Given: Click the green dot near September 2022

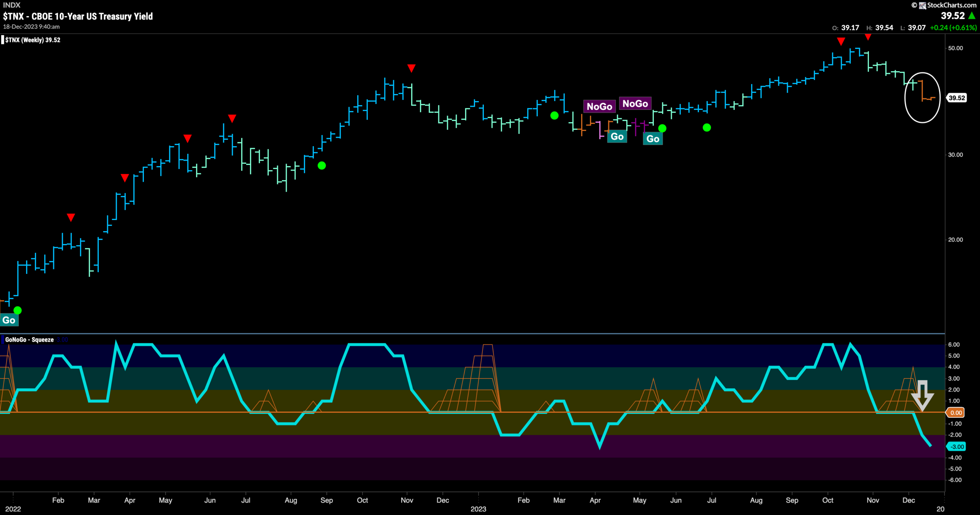Looking at the screenshot, I should click(x=322, y=166).
